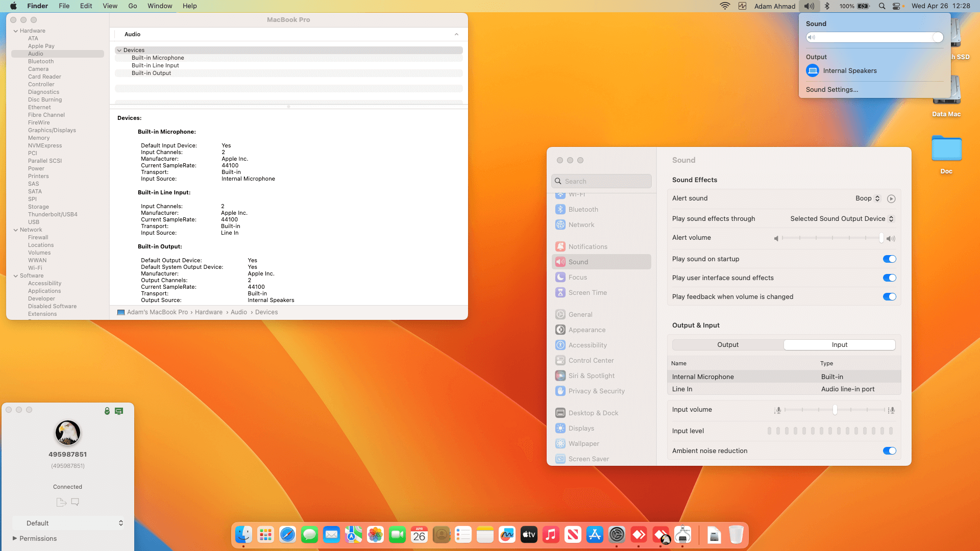Open Play sound effects through dropdown

click(x=842, y=219)
